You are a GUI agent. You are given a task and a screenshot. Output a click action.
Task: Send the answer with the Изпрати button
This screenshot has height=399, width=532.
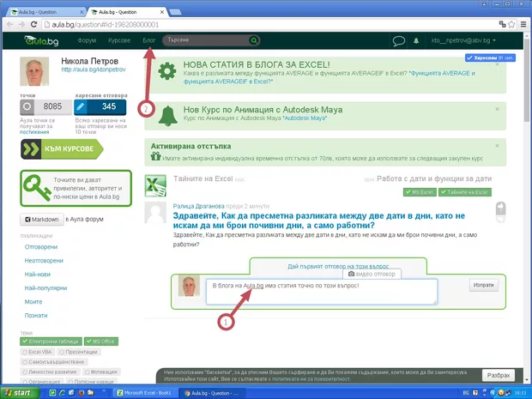[x=484, y=285]
